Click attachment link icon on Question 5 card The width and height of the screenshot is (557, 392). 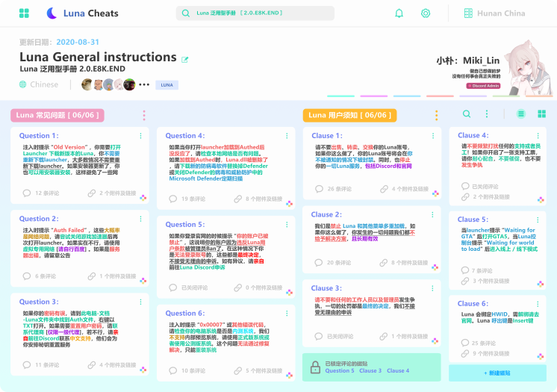237,287
